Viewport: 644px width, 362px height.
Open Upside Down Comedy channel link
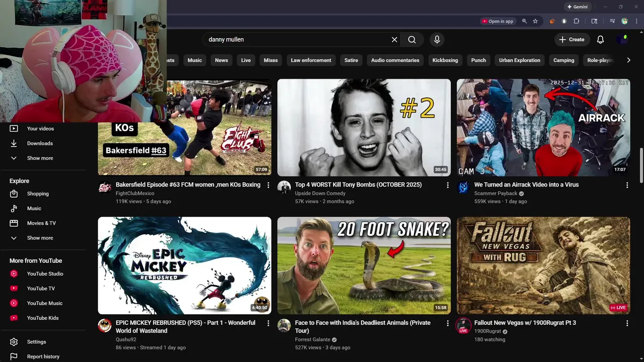coord(320,193)
